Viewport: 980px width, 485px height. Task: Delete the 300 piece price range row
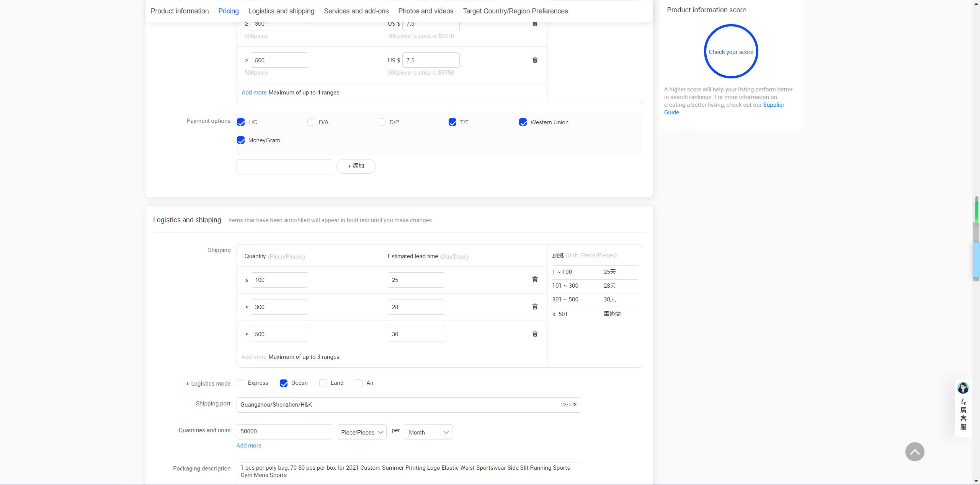[535, 24]
